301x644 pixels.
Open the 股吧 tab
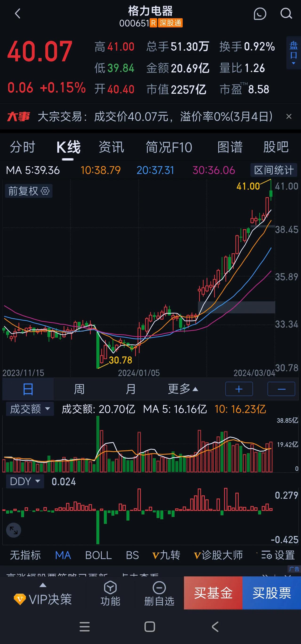tap(276, 147)
